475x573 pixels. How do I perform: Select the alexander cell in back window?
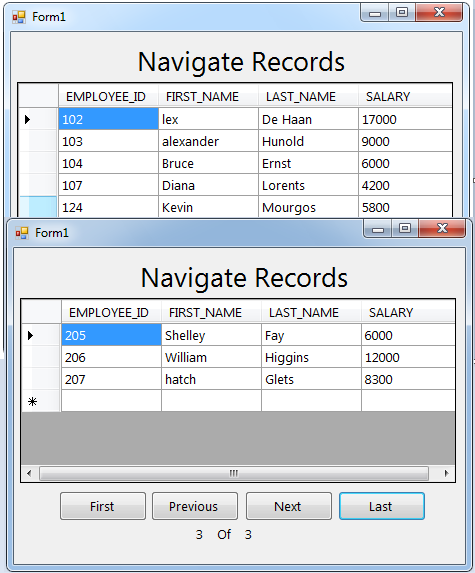pos(208,141)
